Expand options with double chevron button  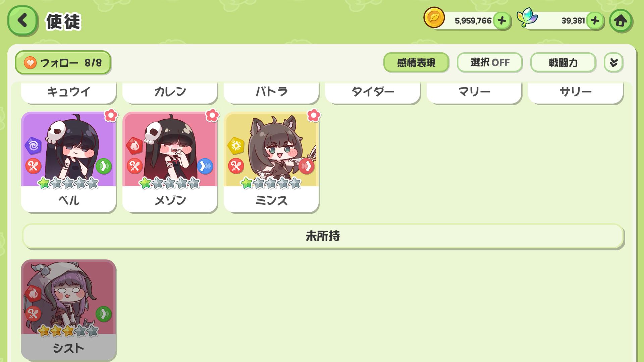pyautogui.click(x=613, y=62)
